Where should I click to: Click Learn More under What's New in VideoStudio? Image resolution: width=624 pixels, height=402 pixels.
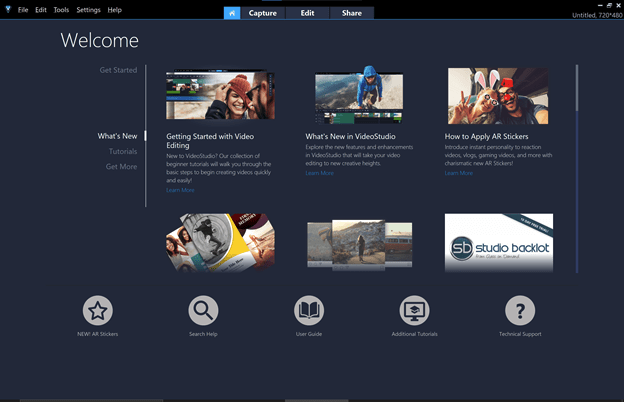[x=320, y=173]
